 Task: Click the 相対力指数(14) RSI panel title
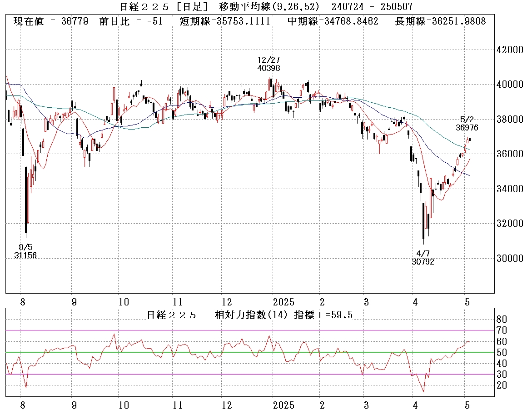pos(250,315)
